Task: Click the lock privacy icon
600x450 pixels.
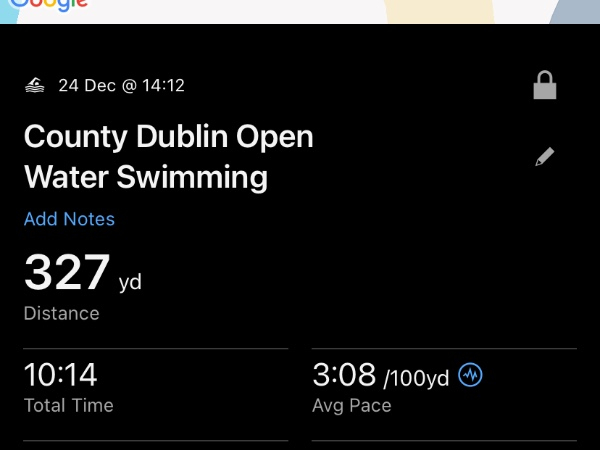Action: 544,86
